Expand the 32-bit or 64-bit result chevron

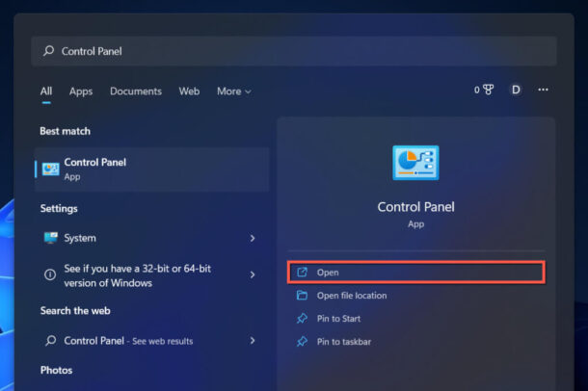point(253,274)
